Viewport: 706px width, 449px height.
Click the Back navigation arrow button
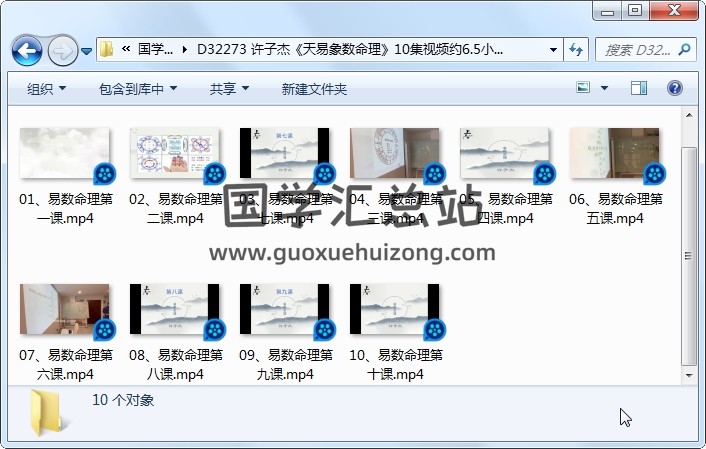coord(27,49)
